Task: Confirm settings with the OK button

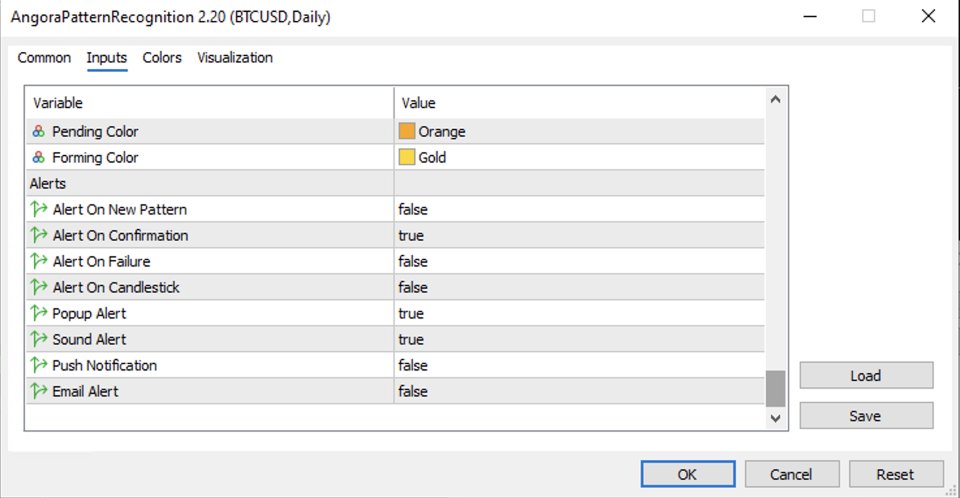Action: [x=688, y=474]
